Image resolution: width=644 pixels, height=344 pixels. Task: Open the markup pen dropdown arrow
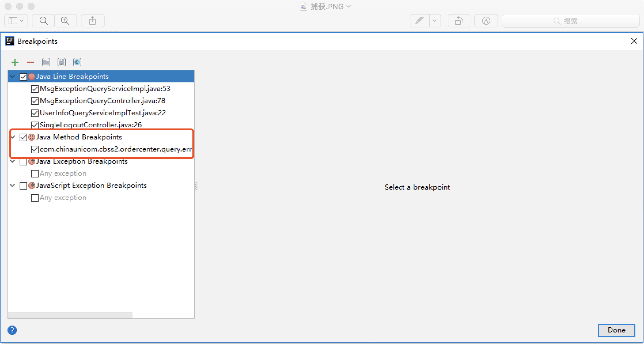(x=435, y=21)
